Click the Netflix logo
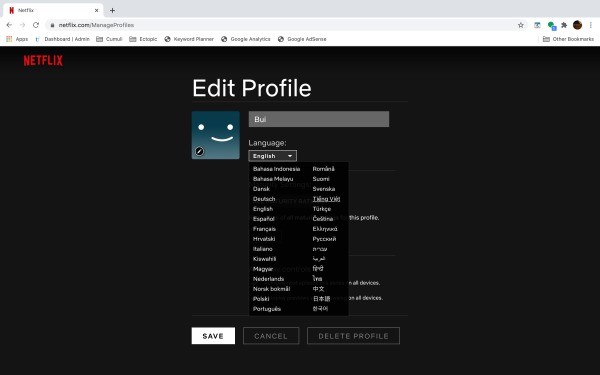Image resolution: width=600 pixels, height=375 pixels. click(43, 60)
